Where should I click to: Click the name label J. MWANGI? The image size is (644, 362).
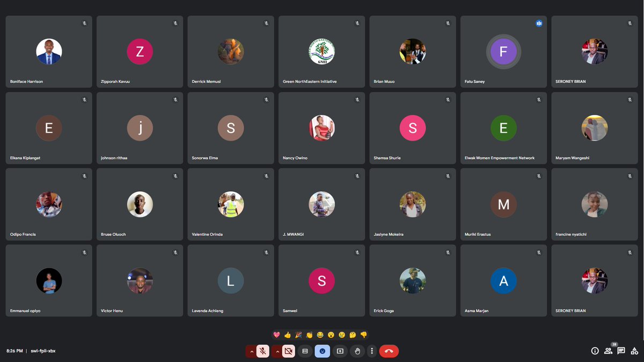[x=293, y=234]
